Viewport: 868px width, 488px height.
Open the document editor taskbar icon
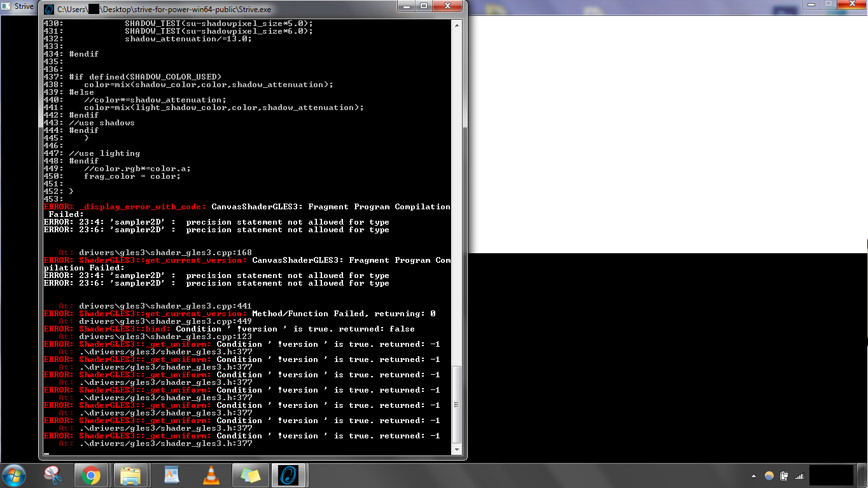[x=171, y=475]
